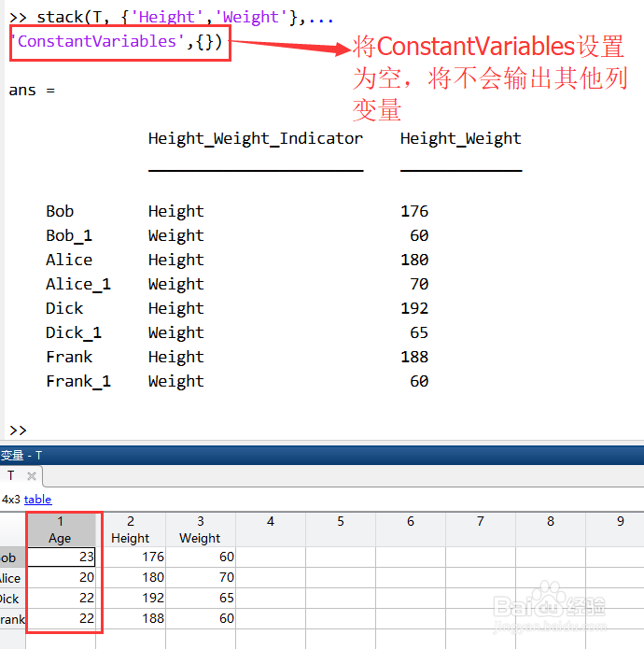The image size is (644, 649).
Task: Select the T tab in the variable editor
Action: click(11, 475)
